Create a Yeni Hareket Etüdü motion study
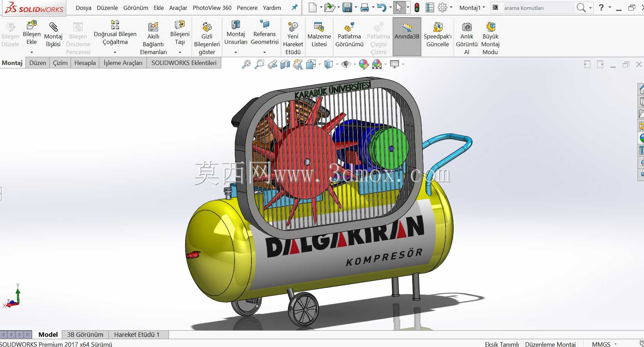The height and width of the screenshot is (347, 644). point(293,38)
